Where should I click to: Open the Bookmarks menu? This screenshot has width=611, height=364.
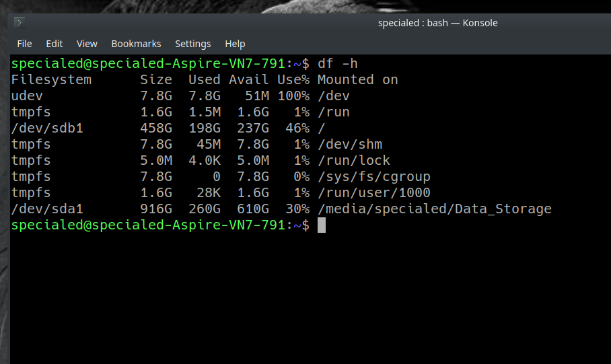pos(136,44)
